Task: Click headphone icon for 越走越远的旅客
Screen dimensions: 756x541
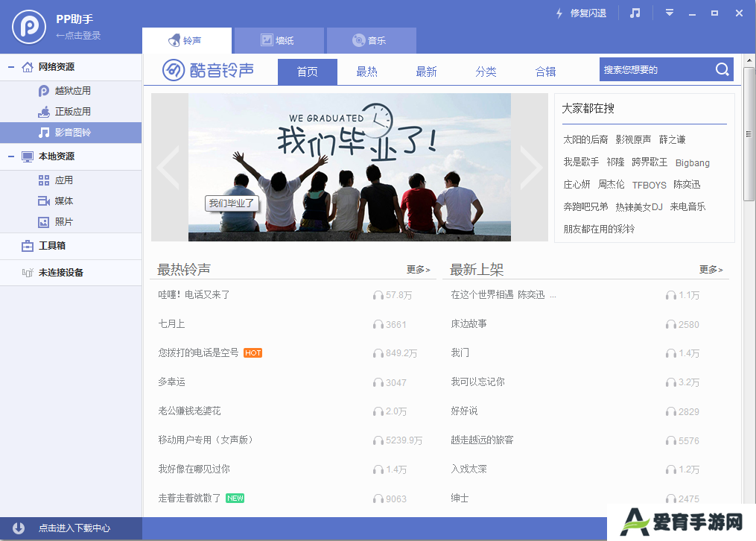Action: pos(670,440)
